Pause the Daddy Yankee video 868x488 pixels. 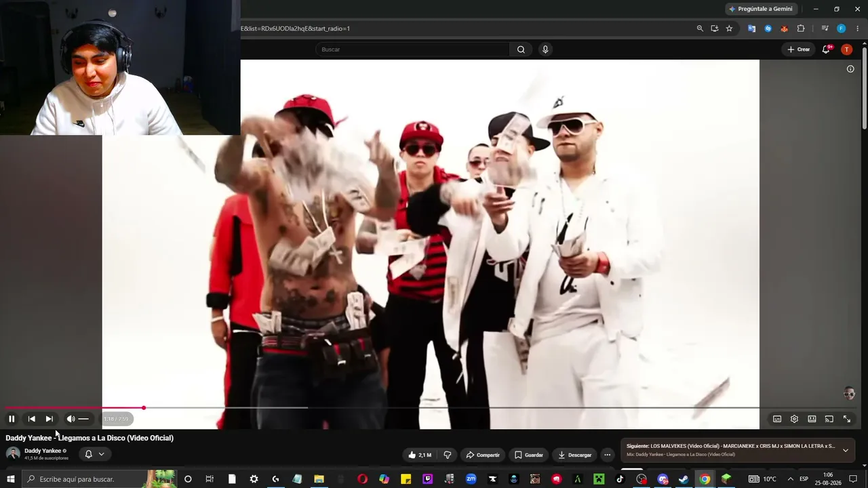(12, 419)
